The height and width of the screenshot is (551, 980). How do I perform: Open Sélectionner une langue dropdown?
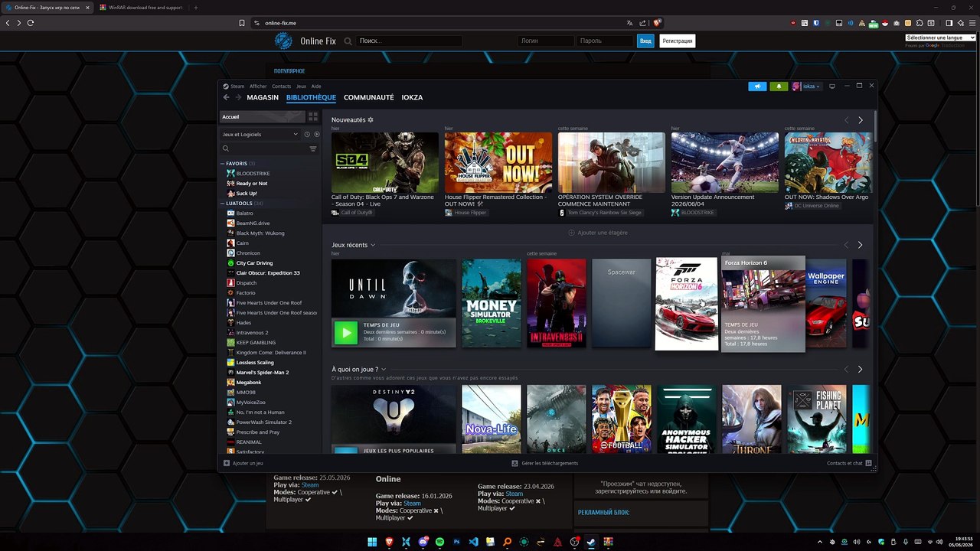(940, 37)
